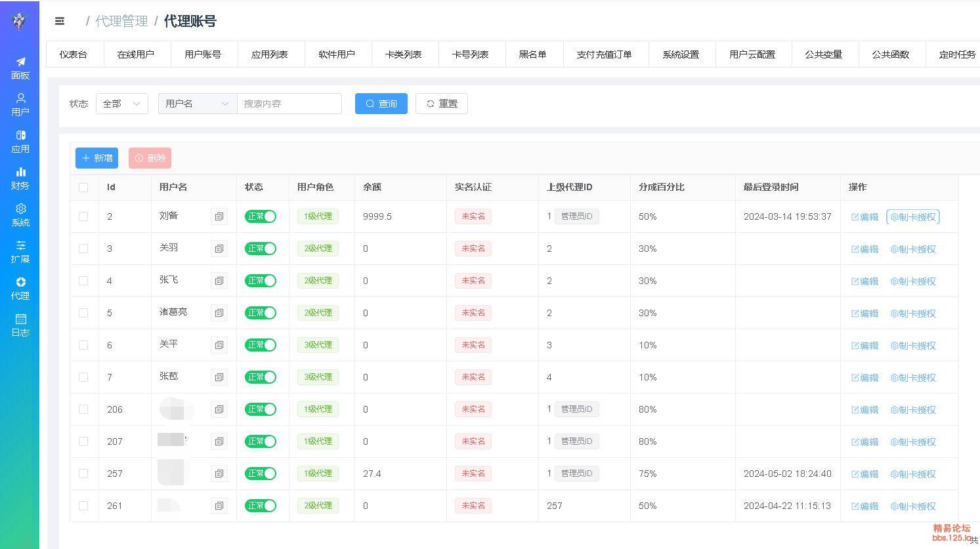
Task: Check the select-all checkbox in table header
Action: coord(83,188)
